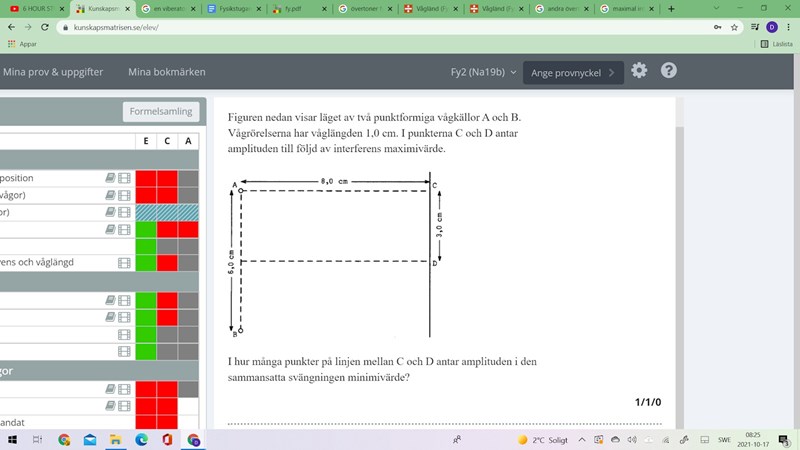800x450 pixels.
Task: Open Microsoft Office from the taskbar
Action: pyautogui.click(x=167, y=439)
